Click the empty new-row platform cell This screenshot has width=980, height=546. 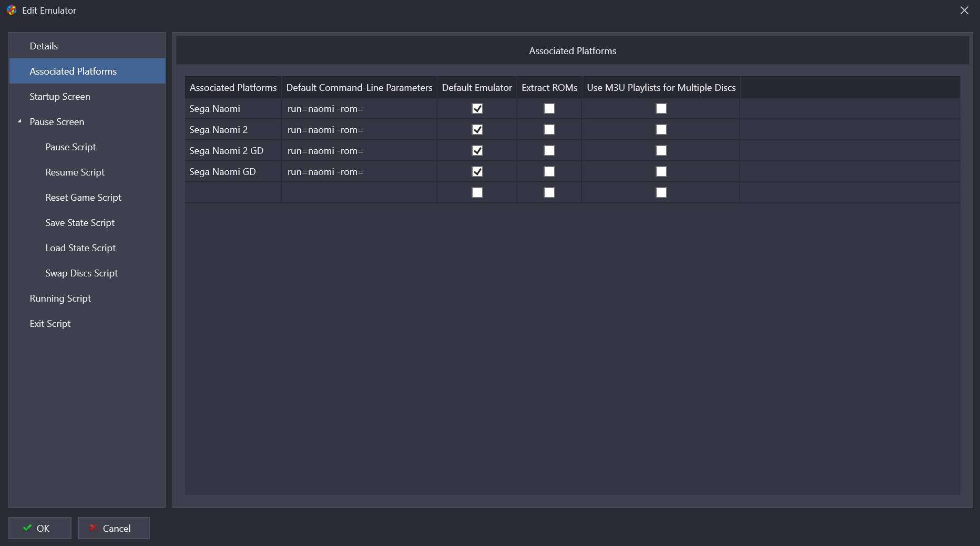233,192
